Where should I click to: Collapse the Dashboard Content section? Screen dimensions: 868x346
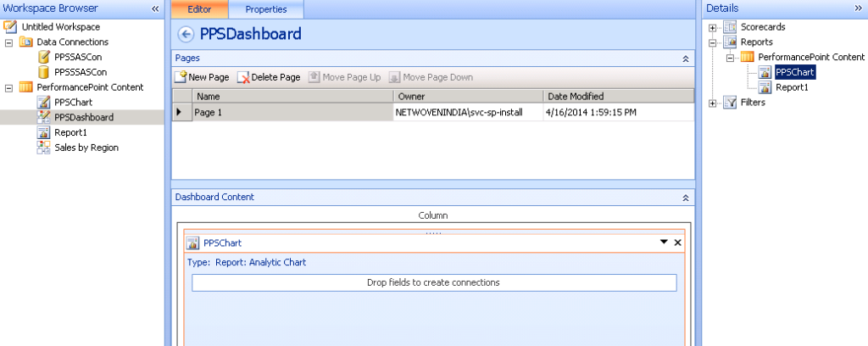pos(685,198)
